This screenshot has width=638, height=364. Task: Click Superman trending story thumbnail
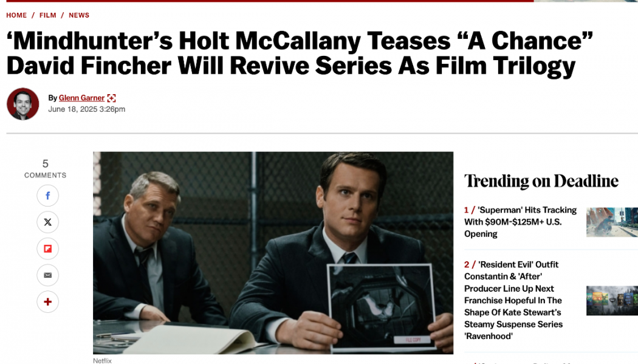click(x=612, y=222)
